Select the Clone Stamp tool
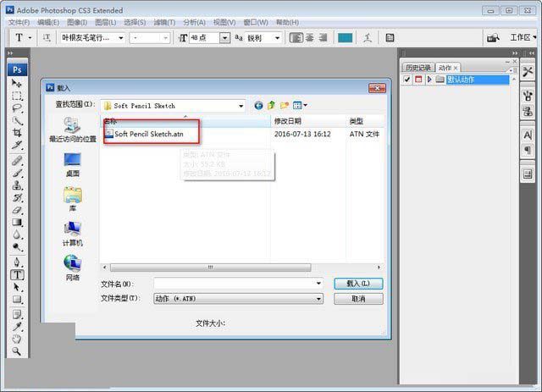Screen dimensions: 542x392 (x=17, y=185)
